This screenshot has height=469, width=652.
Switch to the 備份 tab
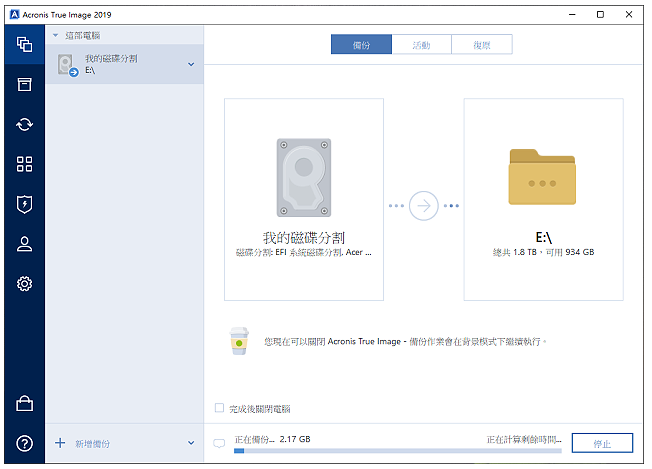[x=361, y=44]
